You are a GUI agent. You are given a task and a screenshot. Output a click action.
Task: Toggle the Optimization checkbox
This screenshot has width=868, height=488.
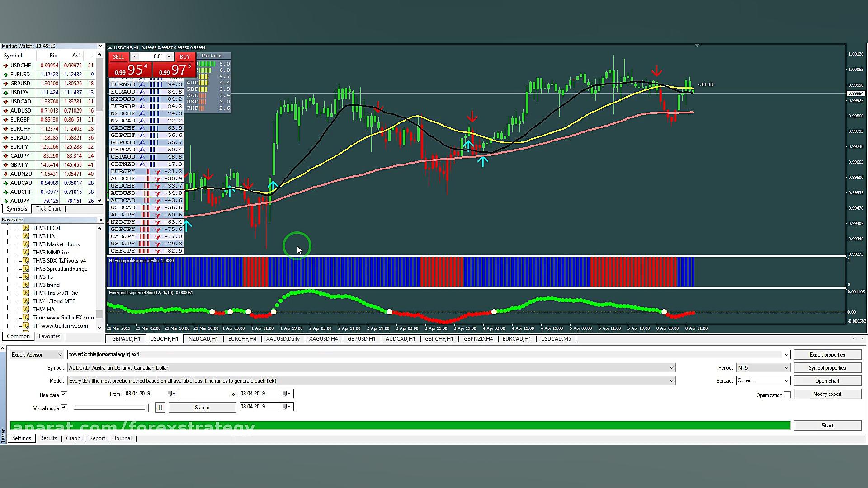coord(788,394)
